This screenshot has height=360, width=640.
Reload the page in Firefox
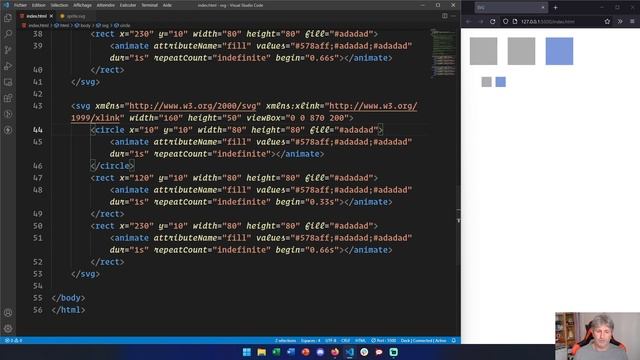[x=493, y=21]
